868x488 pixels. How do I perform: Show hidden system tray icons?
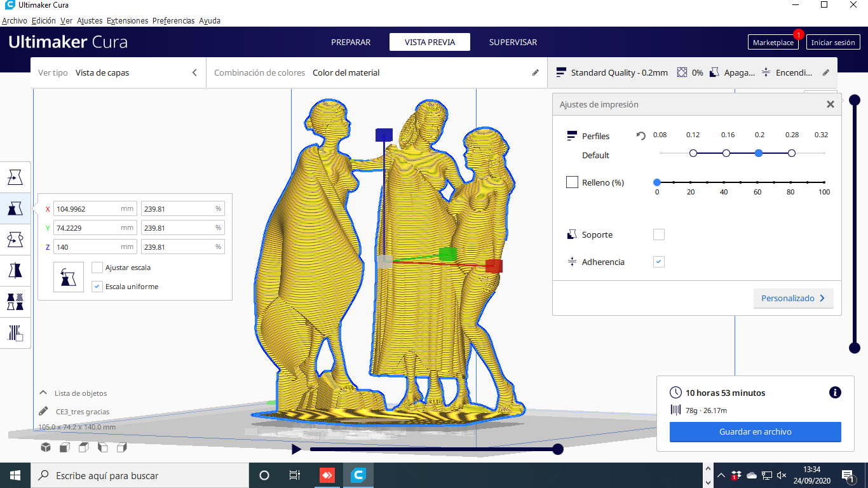(x=721, y=475)
